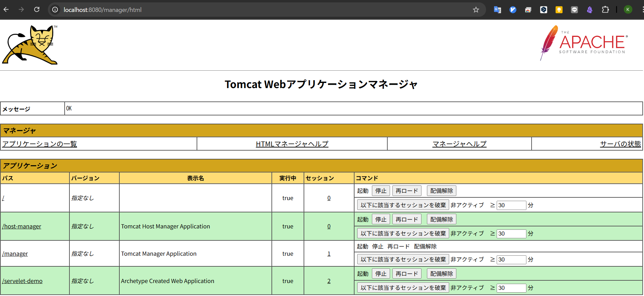
Task: Open the サーバの状態 link
Action: pos(620,144)
